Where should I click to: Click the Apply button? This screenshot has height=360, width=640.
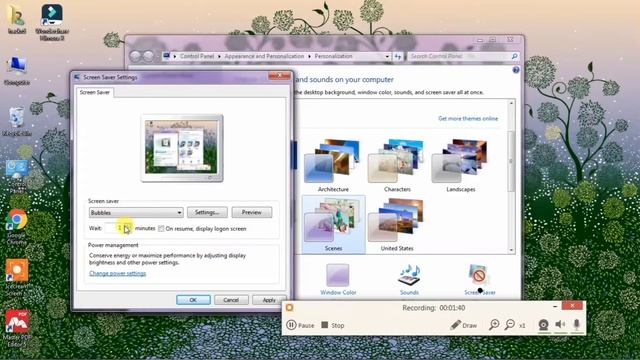[269, 300]
